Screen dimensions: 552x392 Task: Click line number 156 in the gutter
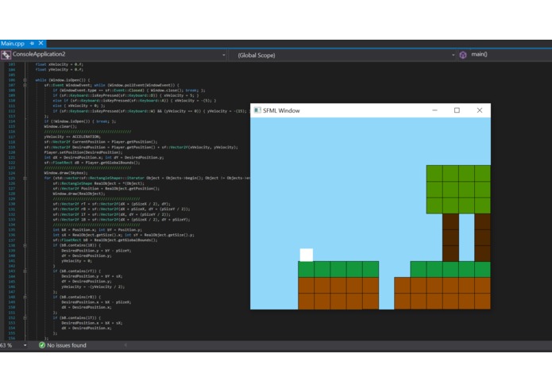12,338
